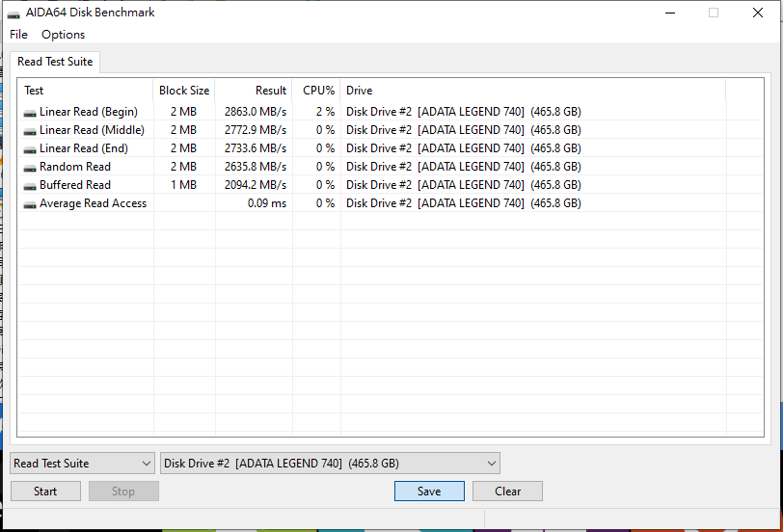Viewport: 783px width, 532px height.
Task: Switch to the Read Test Suite tab
Action: click(55, 62)
